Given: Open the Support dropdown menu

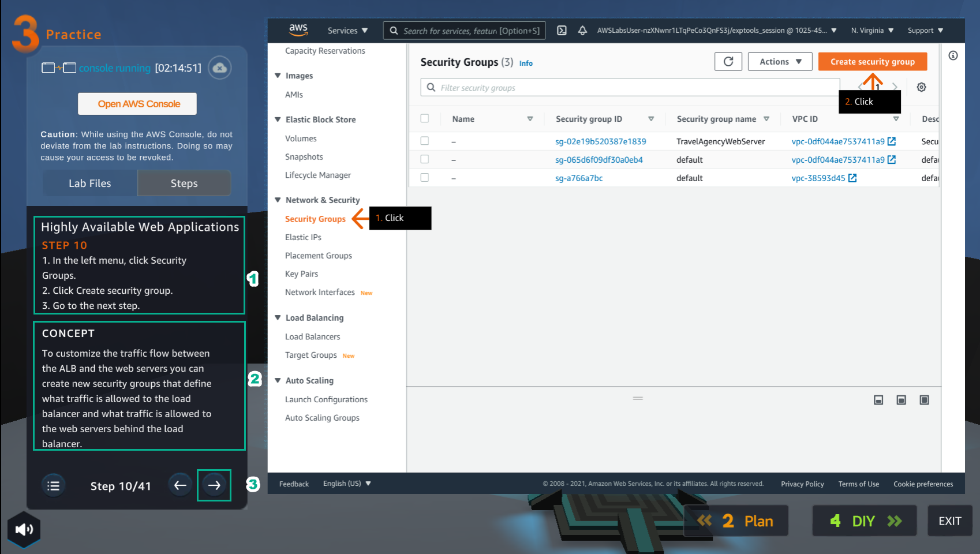Looking at the screenshot, I should pyautogui.click(x=925, y=31).
